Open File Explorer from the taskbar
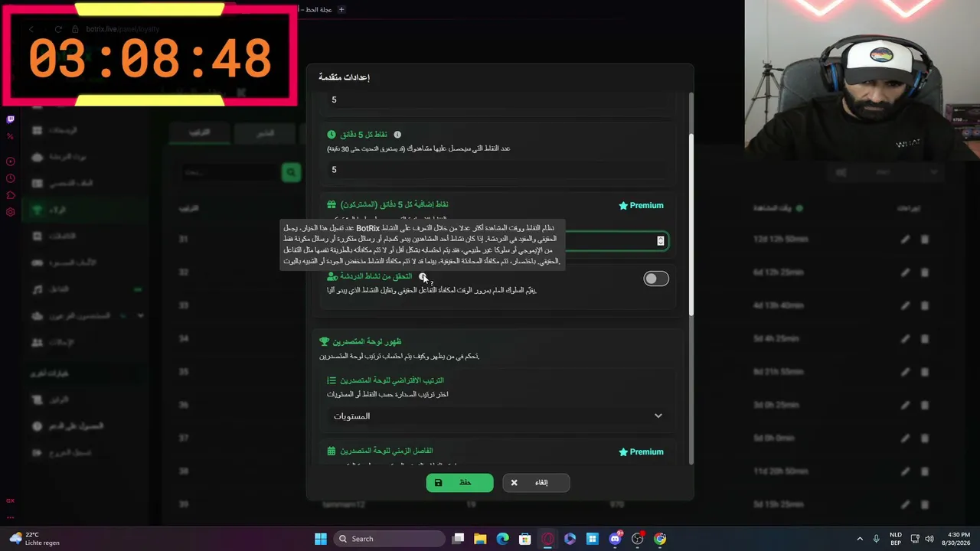The image size is (980, 551). [480, 539]
